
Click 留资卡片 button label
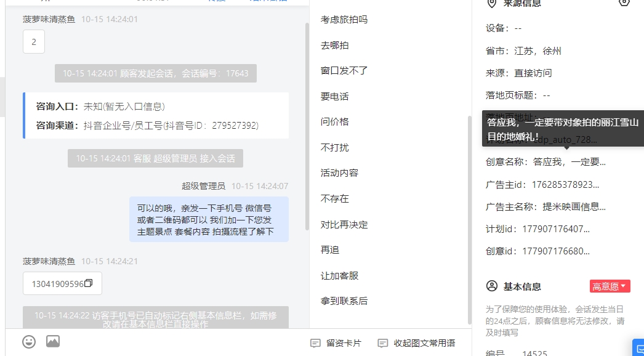(x=344, y=343)
